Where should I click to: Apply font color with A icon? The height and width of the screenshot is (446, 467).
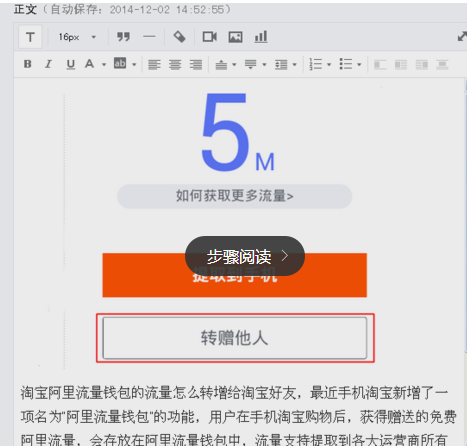[x=89, y=64]
